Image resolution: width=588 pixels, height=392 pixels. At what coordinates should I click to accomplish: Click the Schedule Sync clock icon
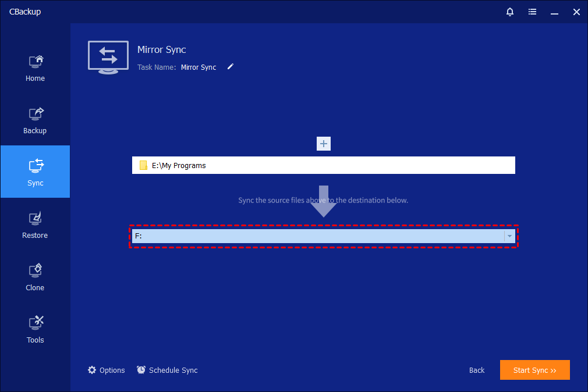[141, 370]
